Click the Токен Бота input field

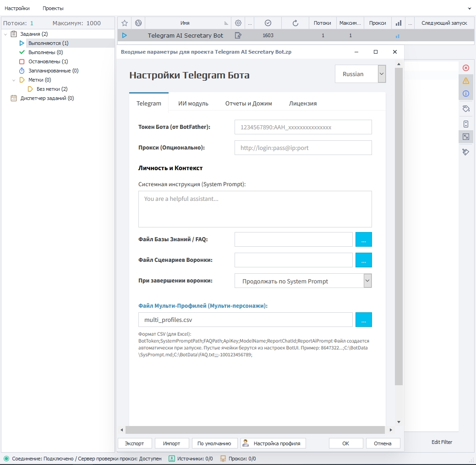point(303,127)
